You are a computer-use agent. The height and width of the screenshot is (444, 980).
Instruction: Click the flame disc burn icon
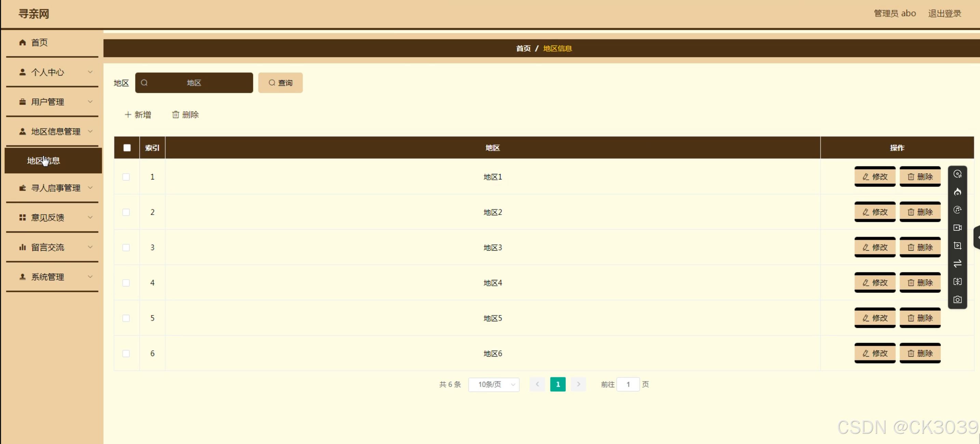pos(957,192)
